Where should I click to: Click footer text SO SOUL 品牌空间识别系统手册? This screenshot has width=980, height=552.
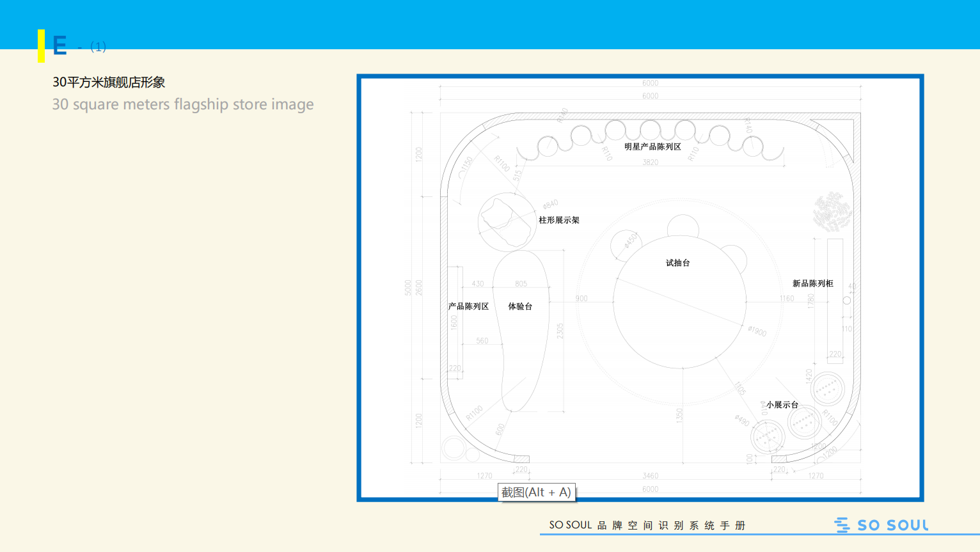pos(647,525)
